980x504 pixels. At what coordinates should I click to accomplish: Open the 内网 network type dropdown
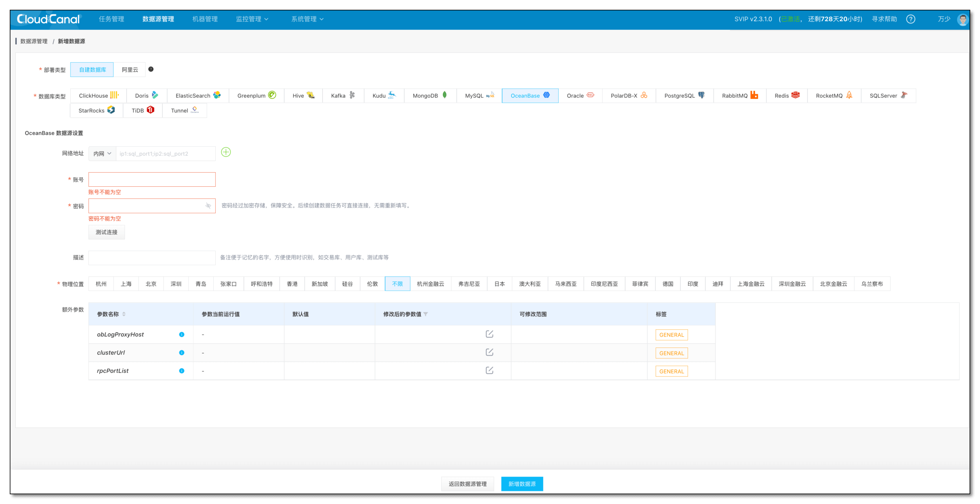point(102,153)
